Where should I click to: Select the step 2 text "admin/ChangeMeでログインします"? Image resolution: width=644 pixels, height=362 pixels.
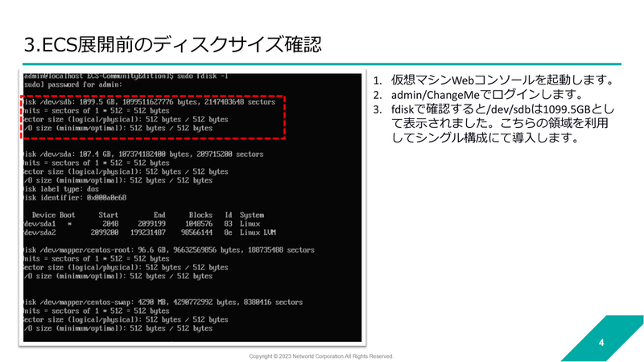(x=487, y=95)
